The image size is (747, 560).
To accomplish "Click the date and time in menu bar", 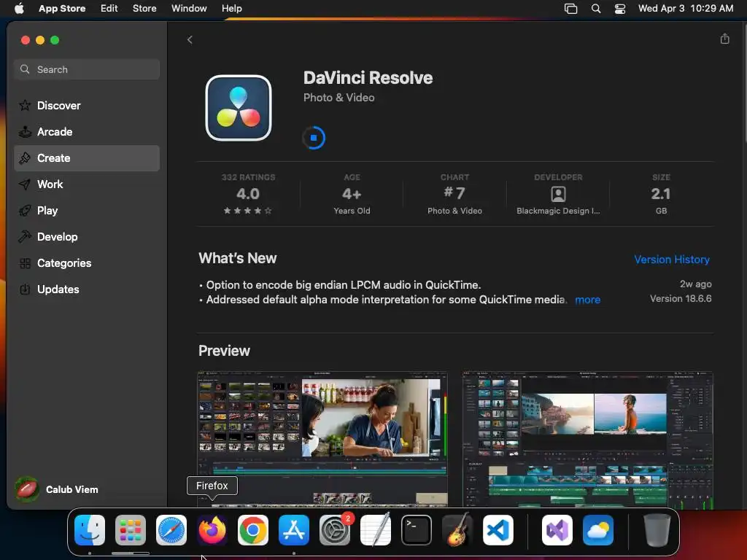I will (x=686, y=8).
